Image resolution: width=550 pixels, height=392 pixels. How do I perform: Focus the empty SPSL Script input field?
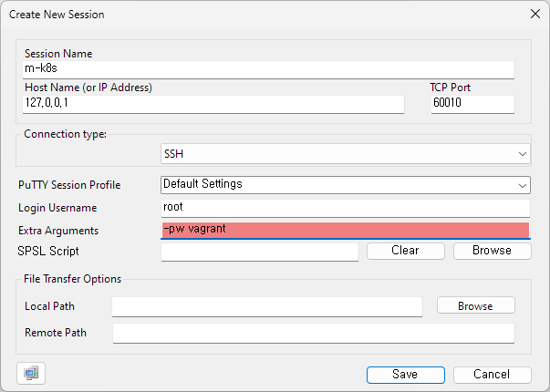[260, 252]
